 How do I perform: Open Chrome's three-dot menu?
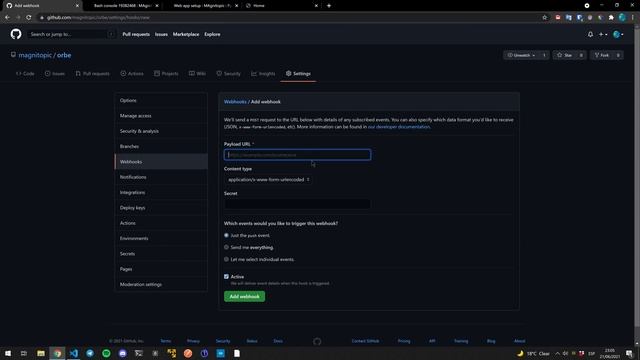[x=633, y=18]
